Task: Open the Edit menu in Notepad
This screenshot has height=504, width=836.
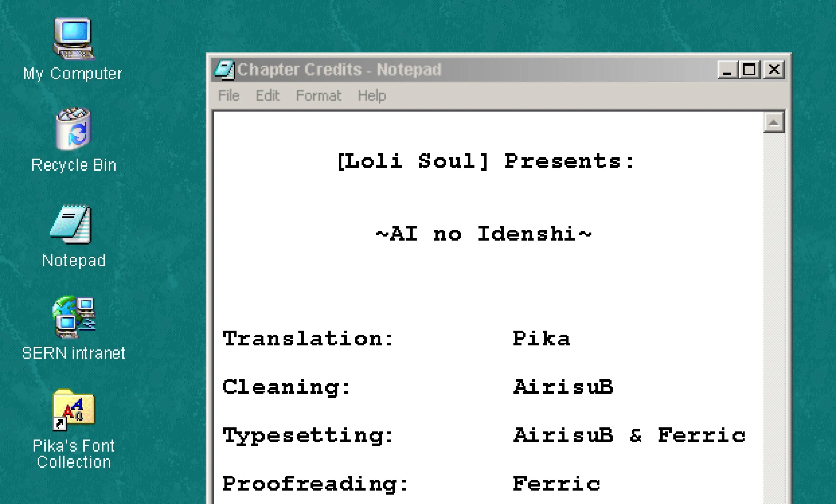Action: coord(267,96)
